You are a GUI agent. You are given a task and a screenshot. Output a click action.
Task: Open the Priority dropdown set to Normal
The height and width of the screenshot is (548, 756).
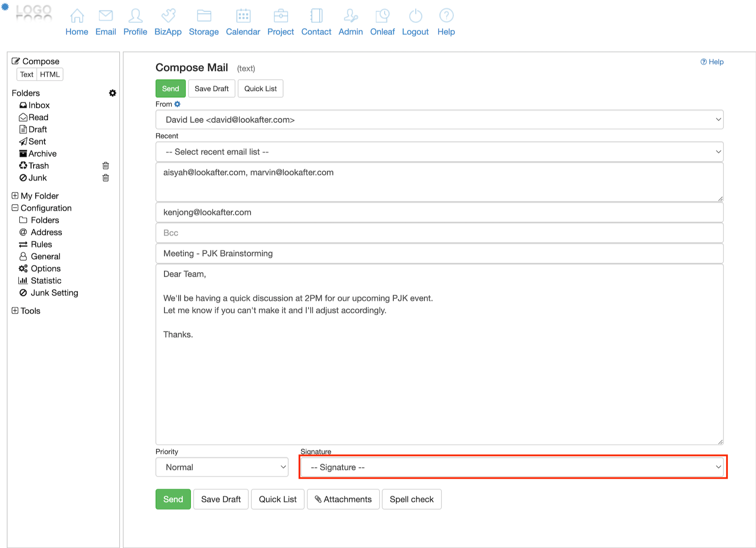[x=222, y=467]
